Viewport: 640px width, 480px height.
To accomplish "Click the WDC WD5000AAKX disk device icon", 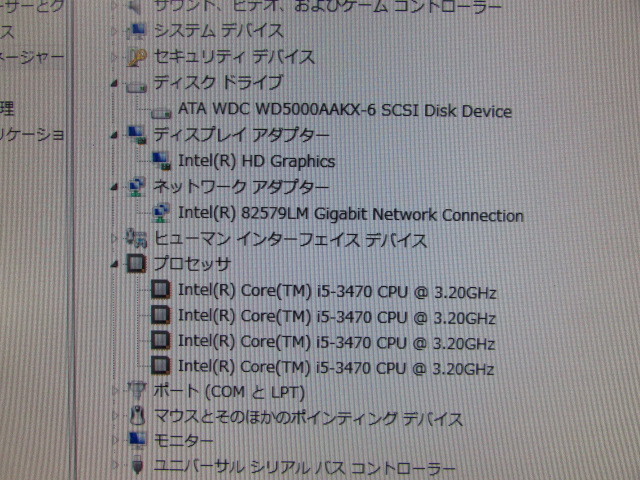I will [161, 112].
